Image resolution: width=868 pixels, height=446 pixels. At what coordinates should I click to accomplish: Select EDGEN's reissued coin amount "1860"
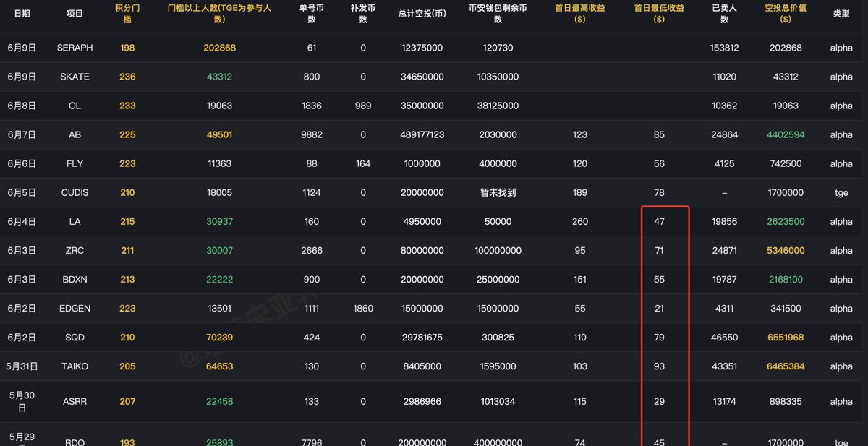pyautogui.click(x=363, y=308)
